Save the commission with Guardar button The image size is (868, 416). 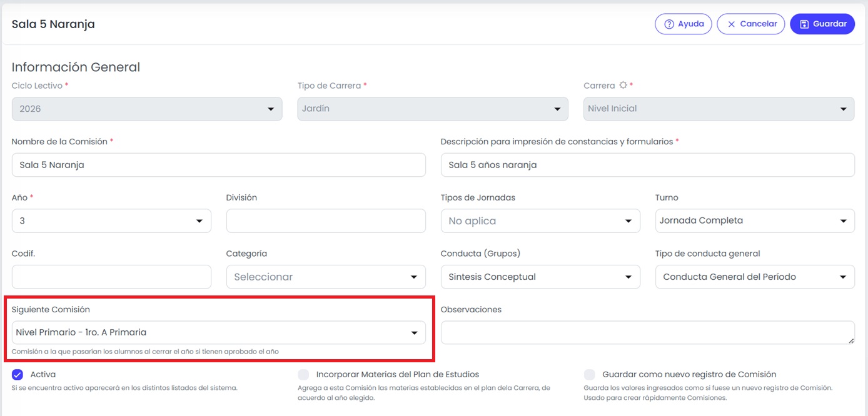(822, 24)
